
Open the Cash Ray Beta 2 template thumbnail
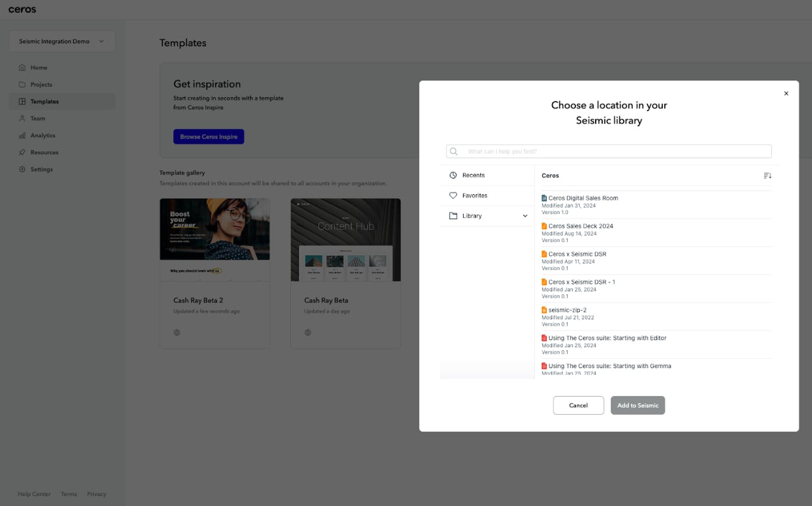click(215, 240)
